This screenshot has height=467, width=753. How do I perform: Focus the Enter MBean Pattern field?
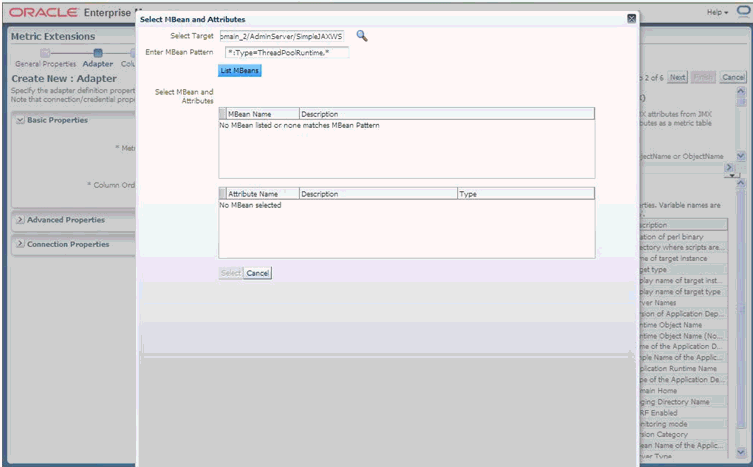[287, 53]
